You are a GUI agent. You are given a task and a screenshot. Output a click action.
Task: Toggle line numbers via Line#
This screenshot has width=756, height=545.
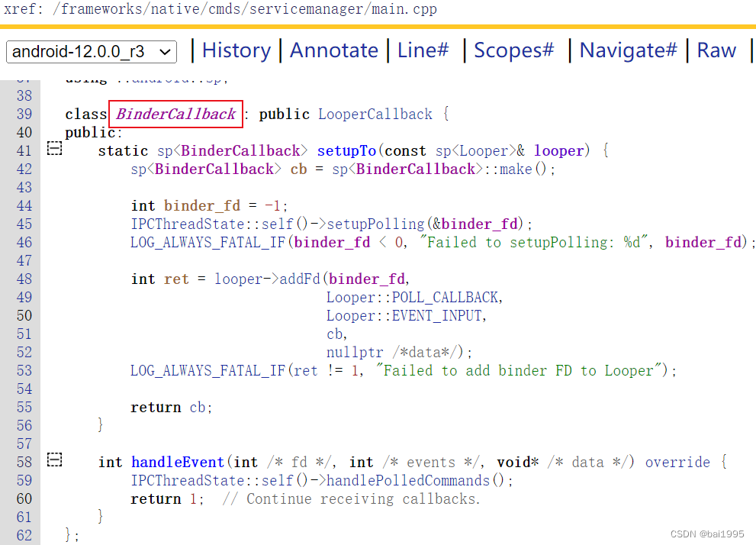tap(423, 50)
